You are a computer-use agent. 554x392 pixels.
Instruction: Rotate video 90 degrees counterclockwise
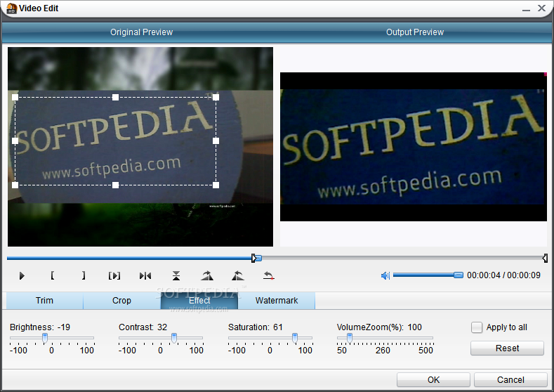pos(238,275)
